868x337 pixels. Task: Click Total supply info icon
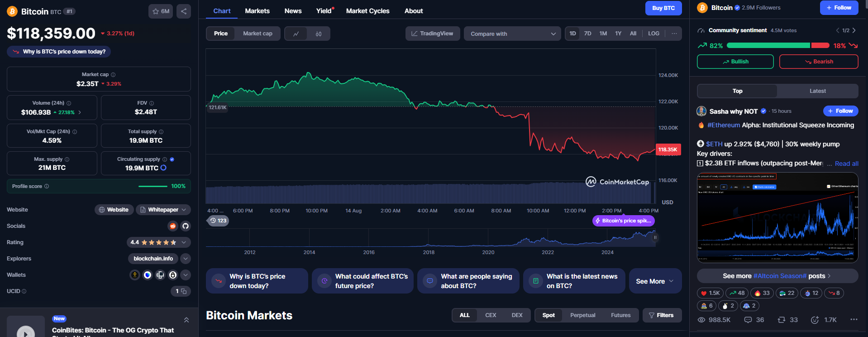(161, 132)
